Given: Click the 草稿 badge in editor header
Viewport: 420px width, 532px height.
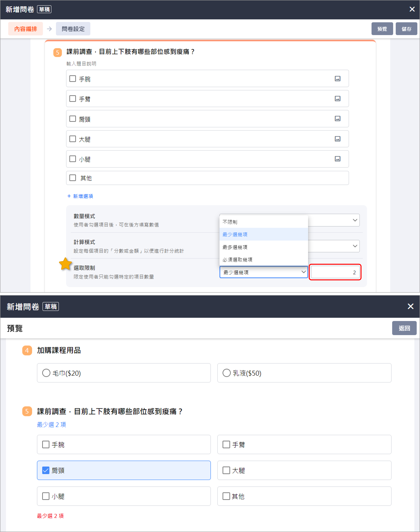Looking at the screenshot, I should pyautogui.click(x=44, y=9).
